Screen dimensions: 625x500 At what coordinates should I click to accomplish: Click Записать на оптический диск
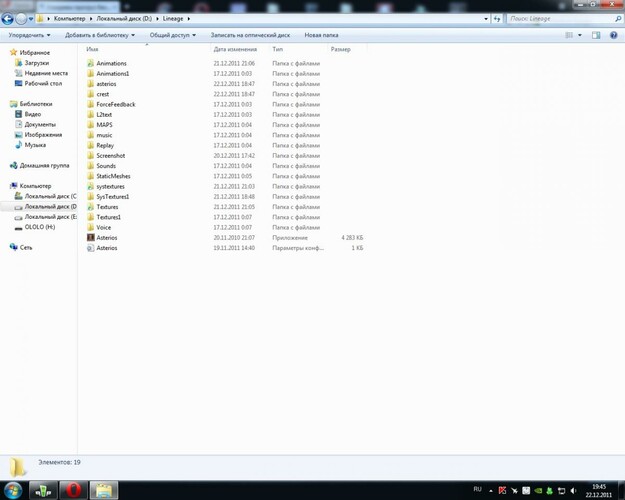(x=250, y=35)
